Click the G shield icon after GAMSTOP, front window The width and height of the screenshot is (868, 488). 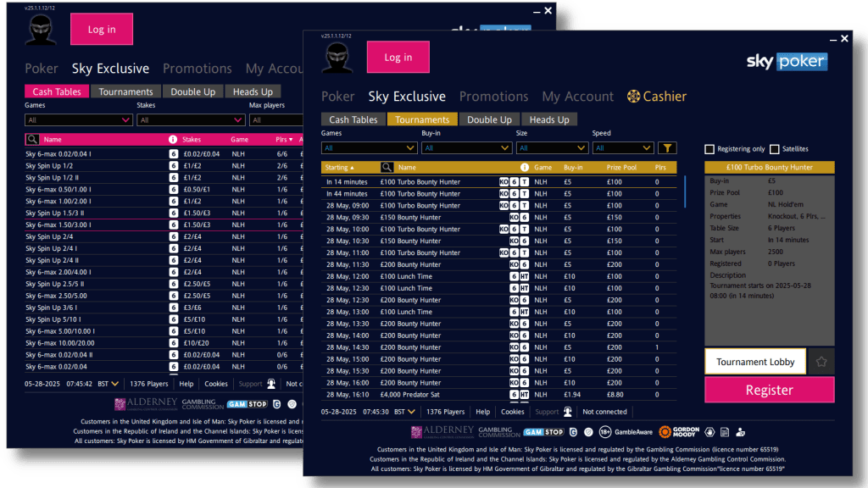tap(574, 432)
